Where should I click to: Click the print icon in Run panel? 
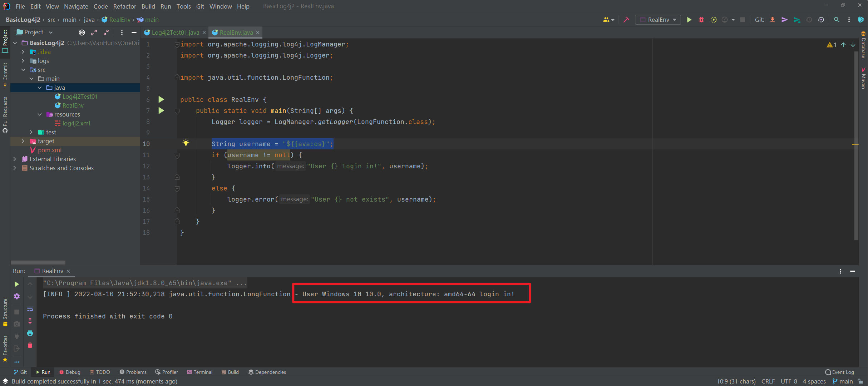click(30, 333)
